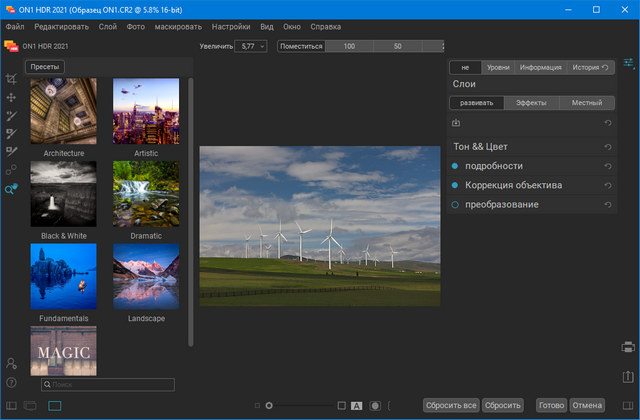
Task: Toggle the подробности panel on/off
Action: tap(455, 166)
